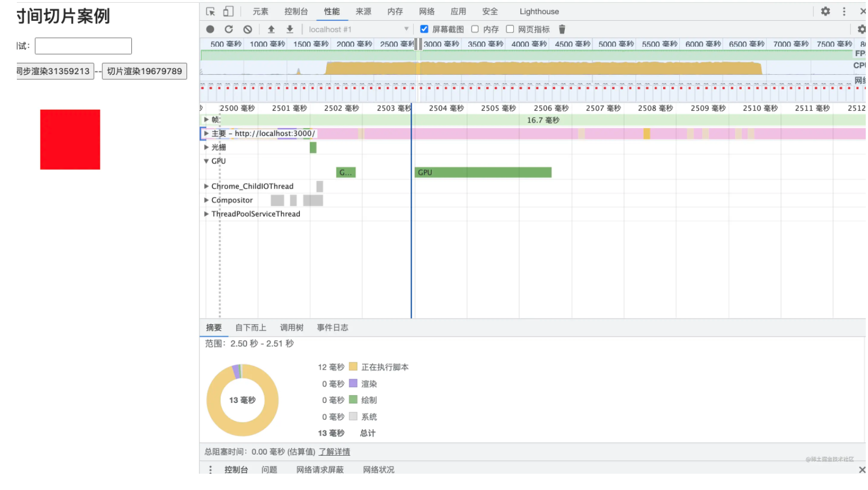
Task: Click the inspect element picker icon
Action: pos(211,11)
